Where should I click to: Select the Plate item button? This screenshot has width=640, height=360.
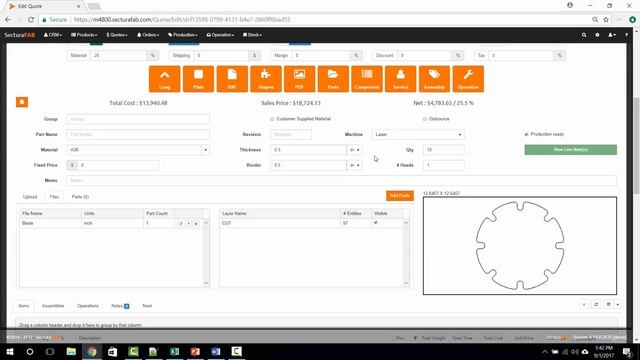(198, 79)
